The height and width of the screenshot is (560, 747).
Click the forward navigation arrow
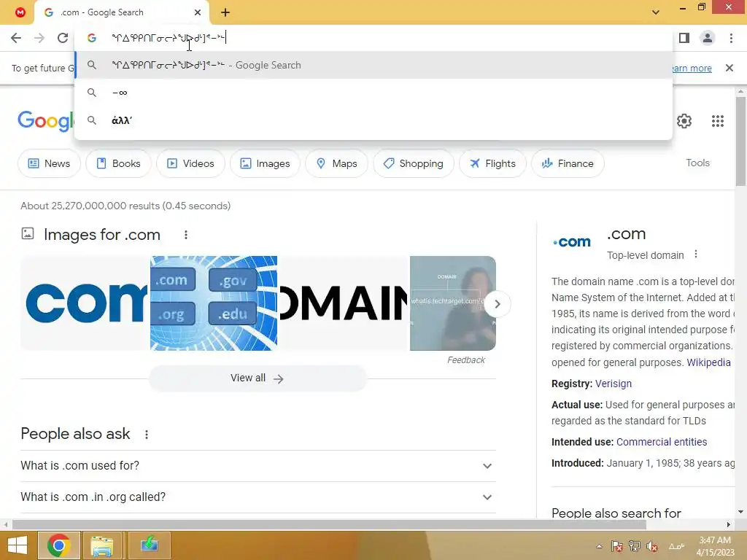point(39,38)
